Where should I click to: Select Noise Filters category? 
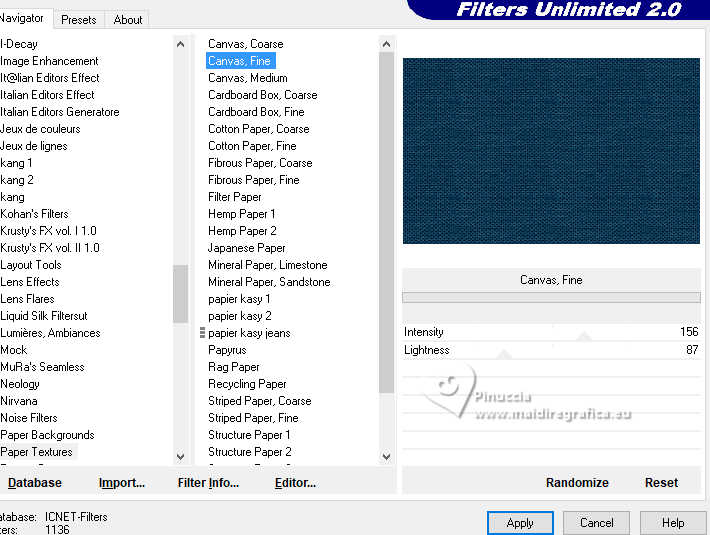point(29,418)
